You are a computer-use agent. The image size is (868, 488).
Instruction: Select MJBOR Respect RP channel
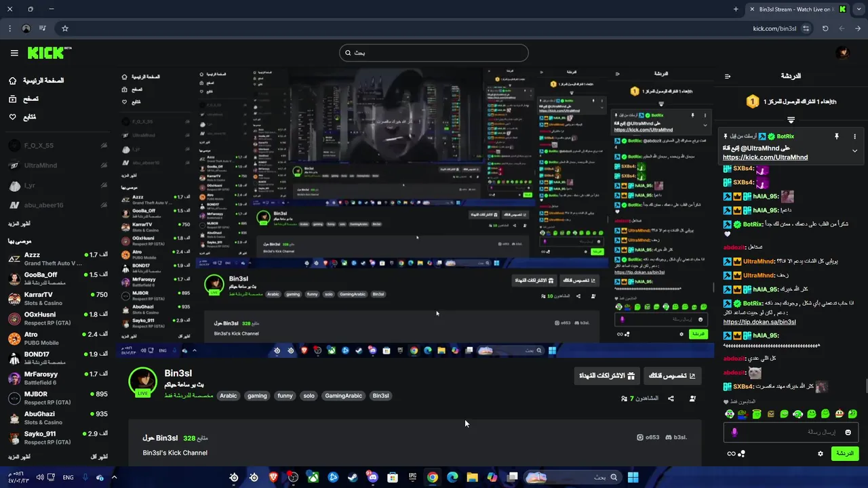click(x=57, y=398)
